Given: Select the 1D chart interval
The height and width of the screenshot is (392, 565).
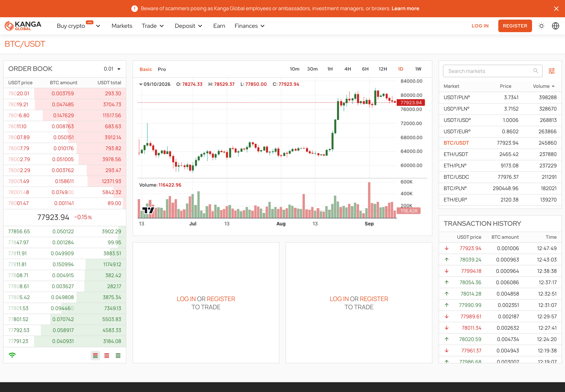Looking at the screenshot, I should pyautogui.click(x=400, y=69).
